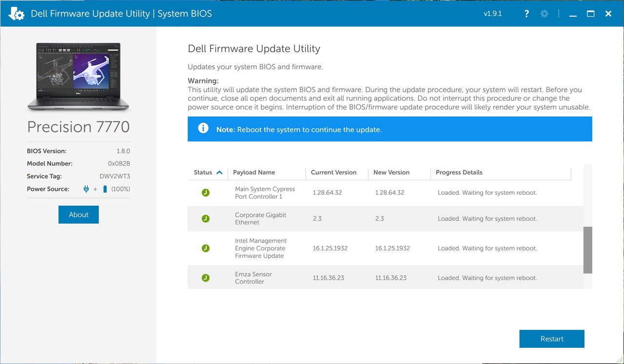Click the Dell firmware download gear logo
Screen dimensions: 624x364
coord(16,14)
